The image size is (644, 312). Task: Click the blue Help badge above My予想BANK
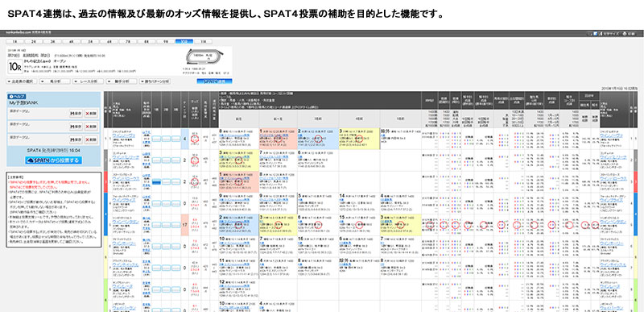click(x=17, y=96)
